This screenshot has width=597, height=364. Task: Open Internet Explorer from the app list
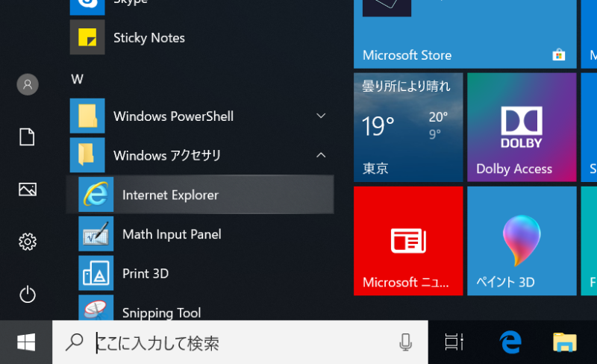(170, 195)
